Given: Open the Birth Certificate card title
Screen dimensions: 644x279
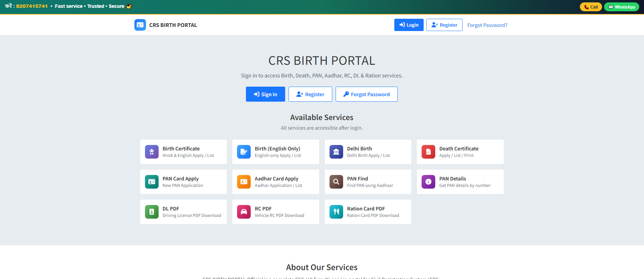Looking at the screenshot, I should click(181, 149).
